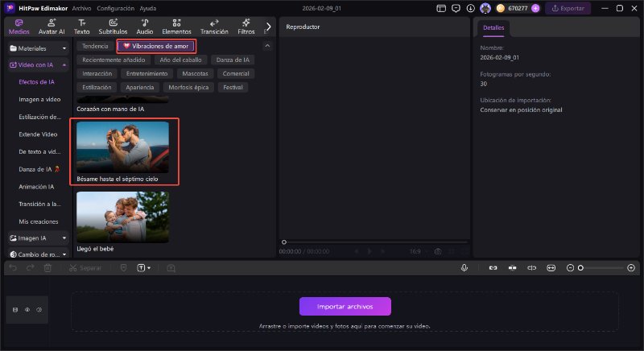Viewport: 644px width, 351px height.
Task: Filter by the Apariencia tag
Action: tap(140, 88)
